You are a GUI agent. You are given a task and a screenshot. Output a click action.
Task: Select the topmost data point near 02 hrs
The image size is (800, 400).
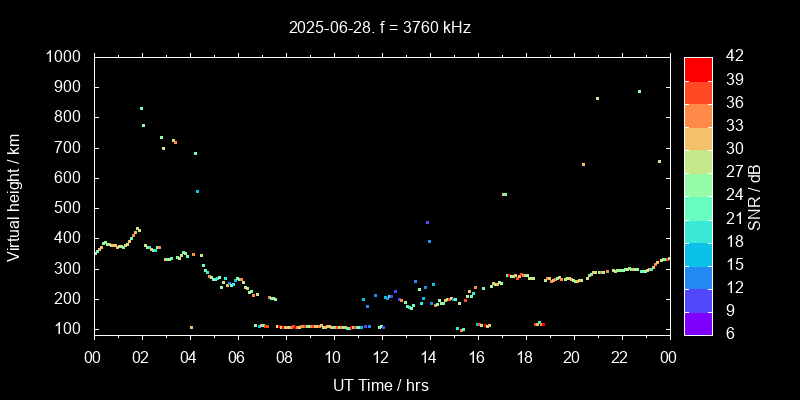(x=141, y=109)
